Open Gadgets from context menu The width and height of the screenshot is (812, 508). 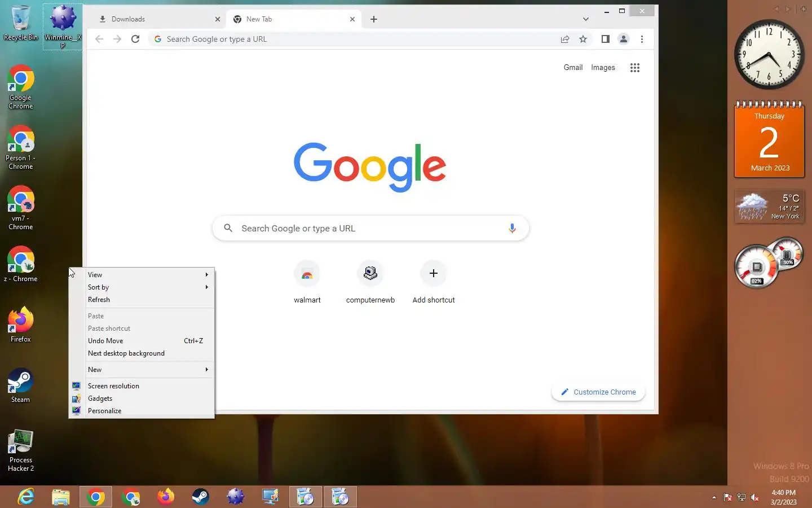(x=142, y=398)
